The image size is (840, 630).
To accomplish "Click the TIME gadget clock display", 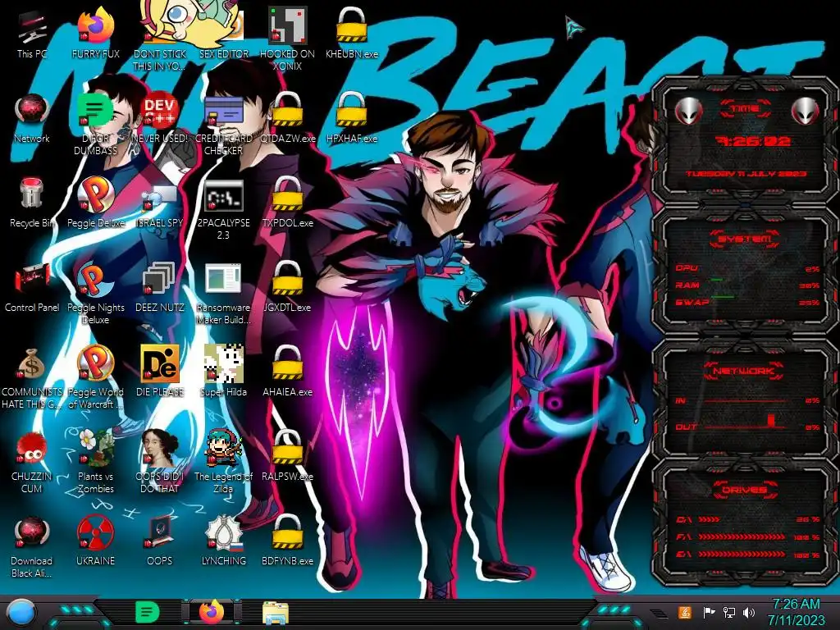I will click(x=753, y=141).
